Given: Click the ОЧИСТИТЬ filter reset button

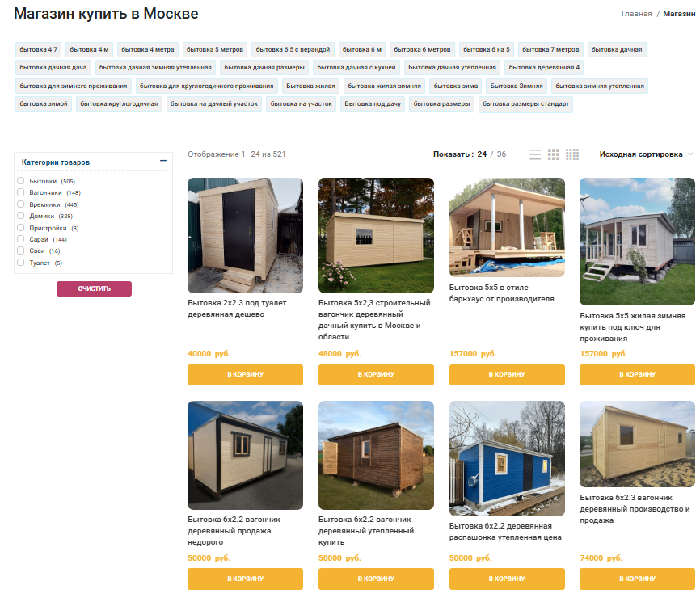Looking at the screenshot, I should pos(94,288).
